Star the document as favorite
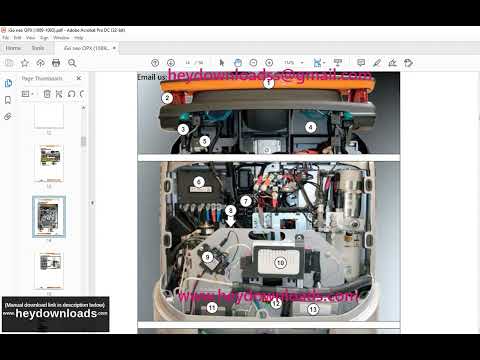 (x=25, y=63)
